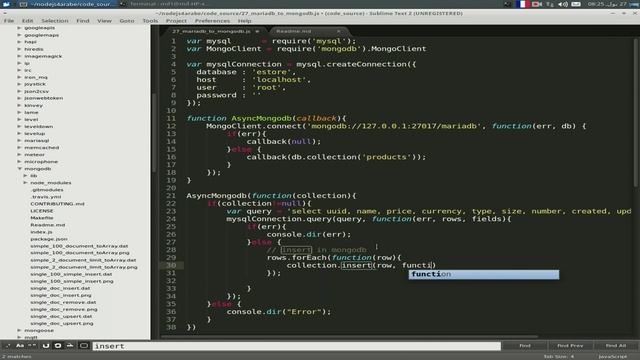Open .travis.yml in sidebar
This screenshot has height=360, width=640.
click(46, 197)
